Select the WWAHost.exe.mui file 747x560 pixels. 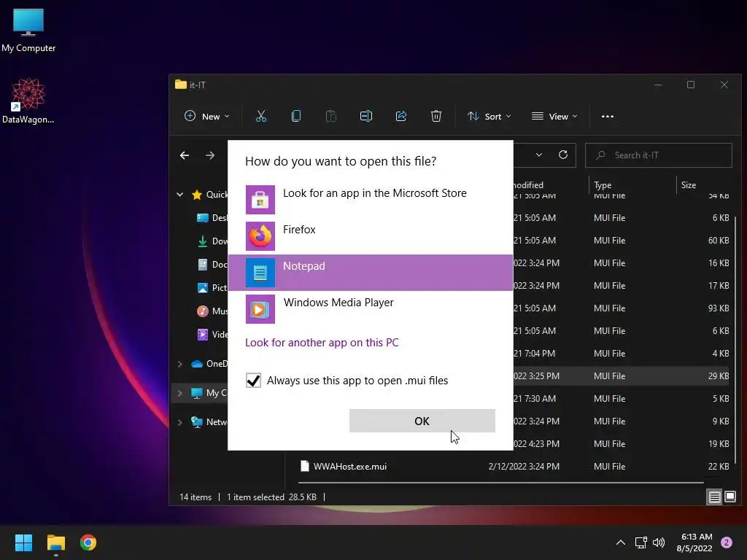(x=349, y=467)
